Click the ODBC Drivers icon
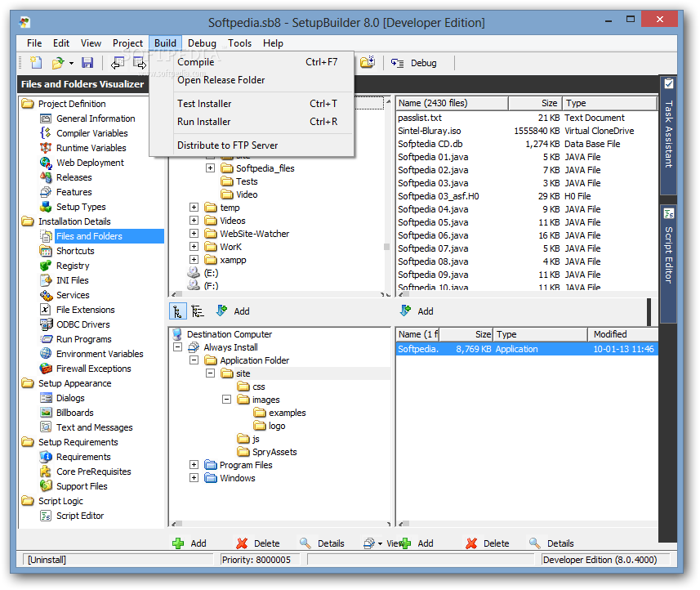This screenshot has width=700, height=590. [x=46, y=324]
